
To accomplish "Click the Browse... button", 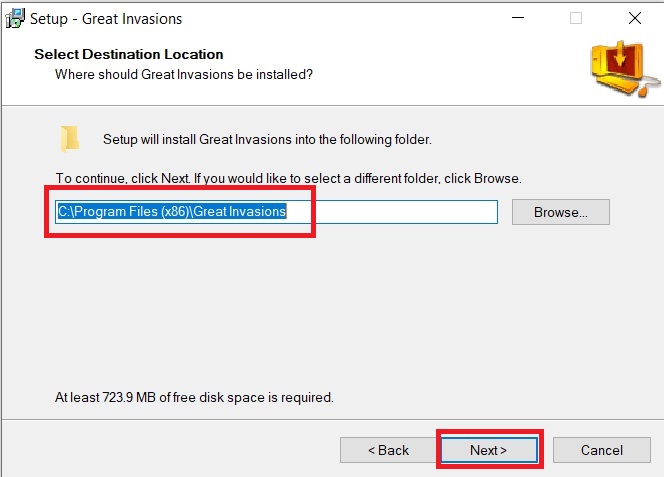I will coord(561,212).
